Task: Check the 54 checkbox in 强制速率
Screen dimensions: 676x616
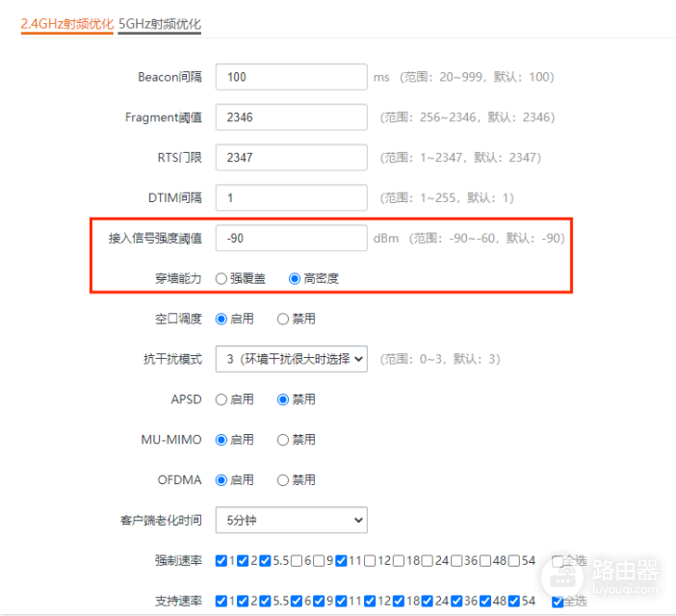Action: click(514, 561)
